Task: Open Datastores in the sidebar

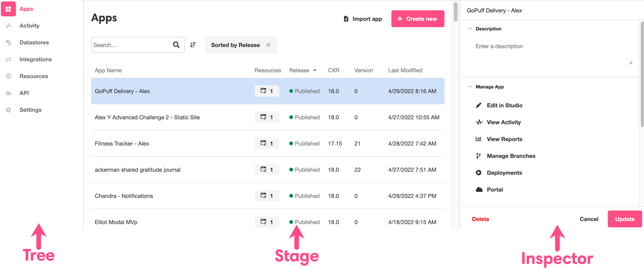Action: click(x=34, y=42)
